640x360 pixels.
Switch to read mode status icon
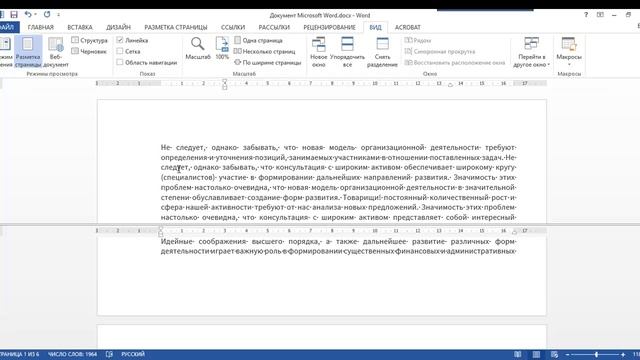pyautogui.click(x=518, y=354)
